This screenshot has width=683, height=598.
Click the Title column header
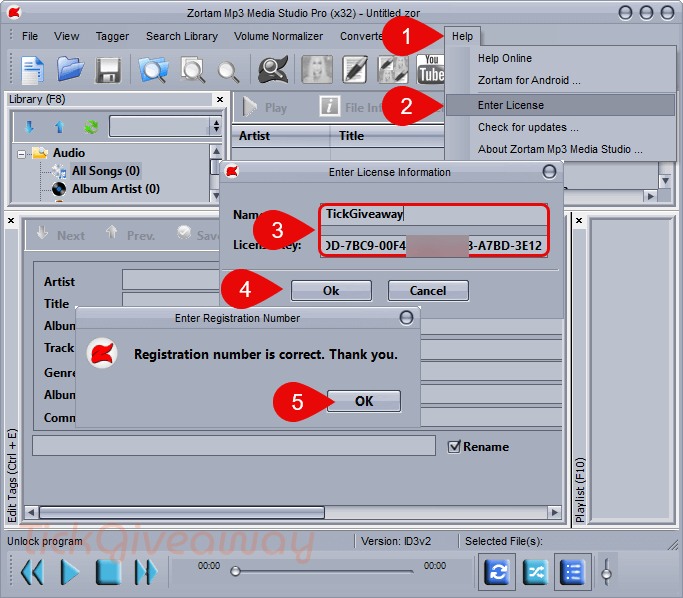coord(388,136)
